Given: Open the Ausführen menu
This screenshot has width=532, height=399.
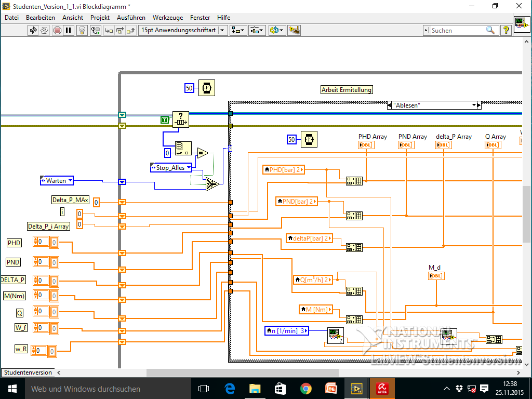Looking at the screenshot, I should [x=131, y=17].
